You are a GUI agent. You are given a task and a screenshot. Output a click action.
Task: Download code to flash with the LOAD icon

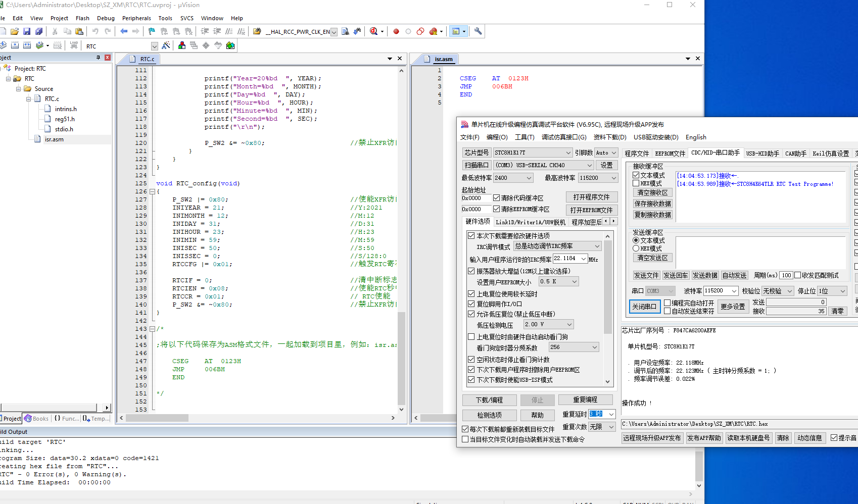[74, 45]
